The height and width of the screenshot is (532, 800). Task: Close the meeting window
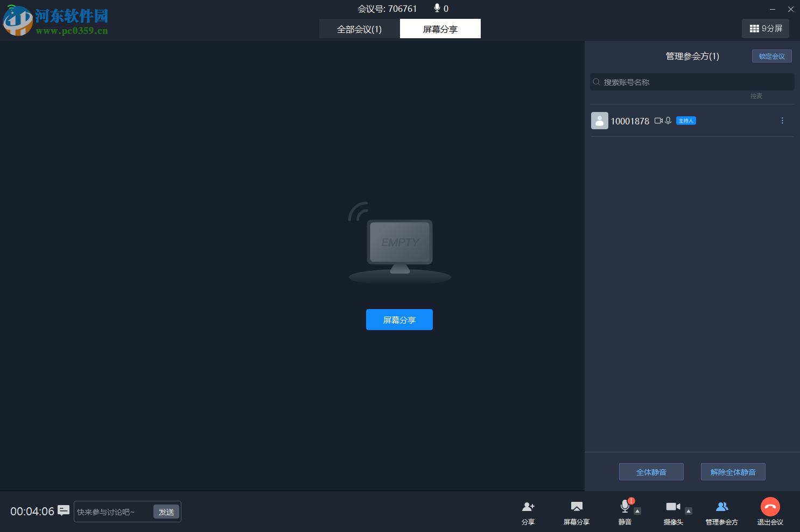coord(791,9)
